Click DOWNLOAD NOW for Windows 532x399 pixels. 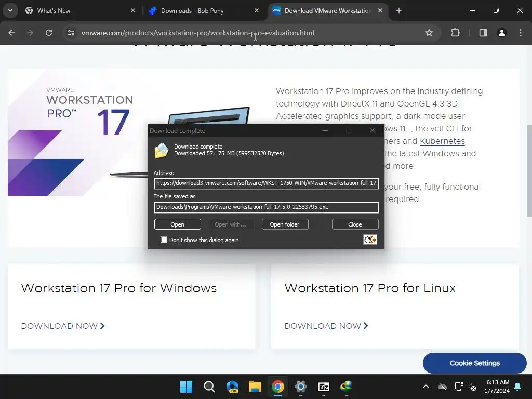[x=63, y=326]
